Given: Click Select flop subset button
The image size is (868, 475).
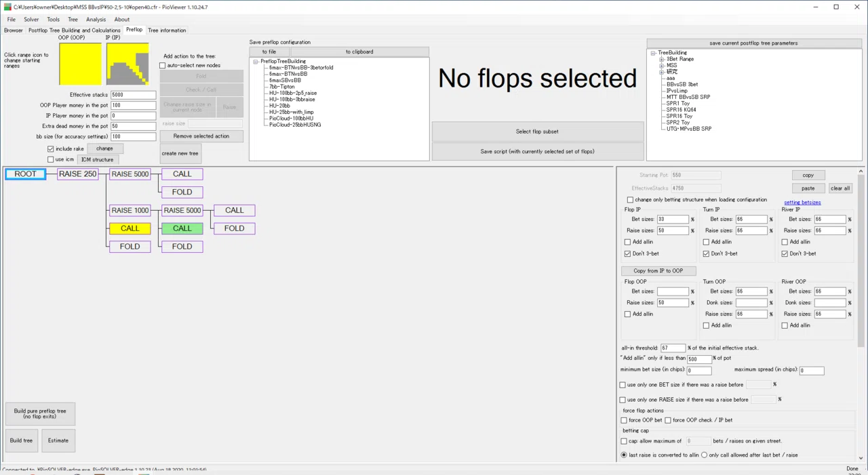Looking at the screenshot, I should 537,131.
